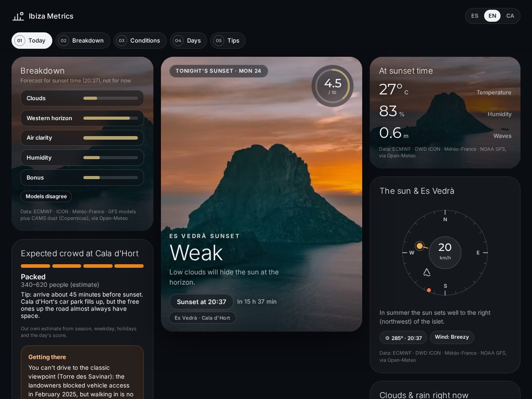Screen dimensions: 532x399
Task: Click the Wind: Breezy chip
Action: coord(452,337)
